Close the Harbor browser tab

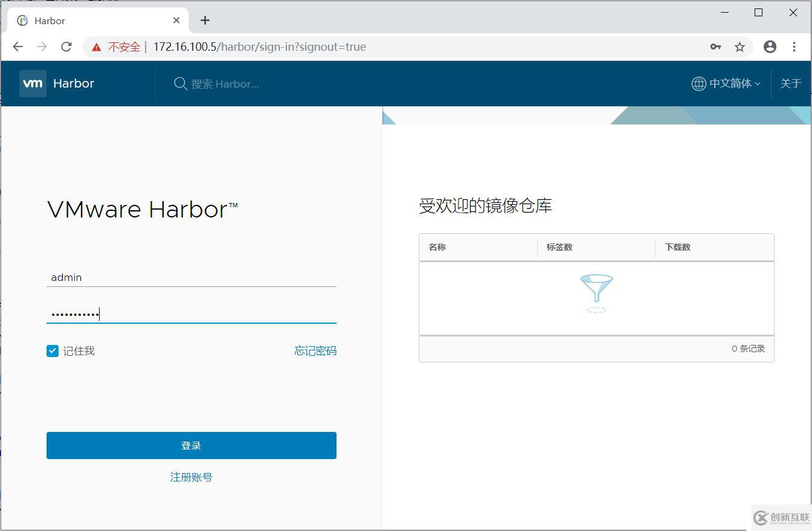point(176,21)
